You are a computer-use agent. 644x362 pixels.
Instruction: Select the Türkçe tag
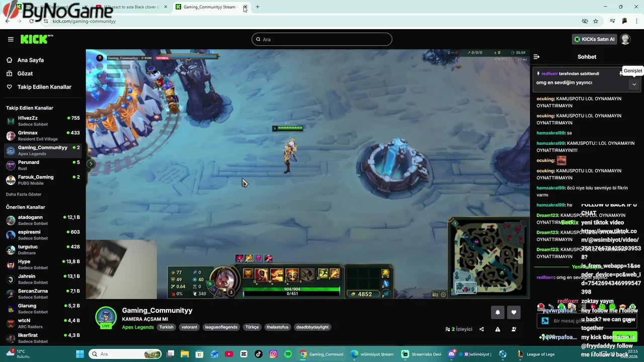pos(252,327)
